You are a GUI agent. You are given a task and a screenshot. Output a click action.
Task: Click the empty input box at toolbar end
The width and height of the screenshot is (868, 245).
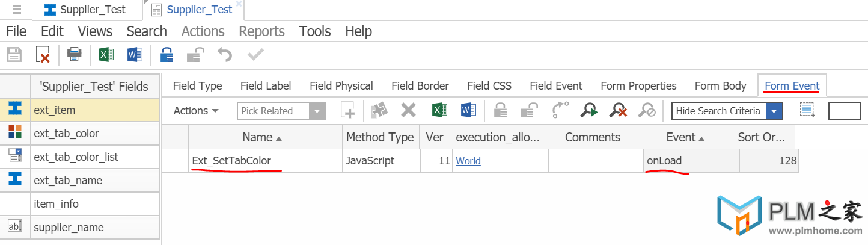pyautogui.click(x=845, y=111)
